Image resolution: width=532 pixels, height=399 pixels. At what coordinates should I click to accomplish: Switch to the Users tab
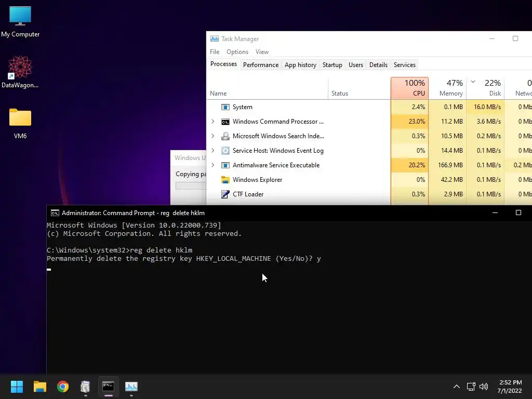coord(355,65)
